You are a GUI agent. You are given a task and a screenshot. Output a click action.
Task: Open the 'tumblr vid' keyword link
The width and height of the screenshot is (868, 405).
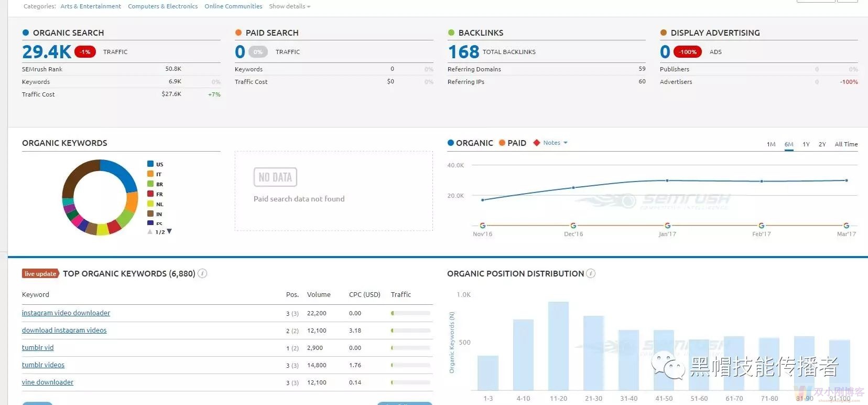(x=38, y=347)
